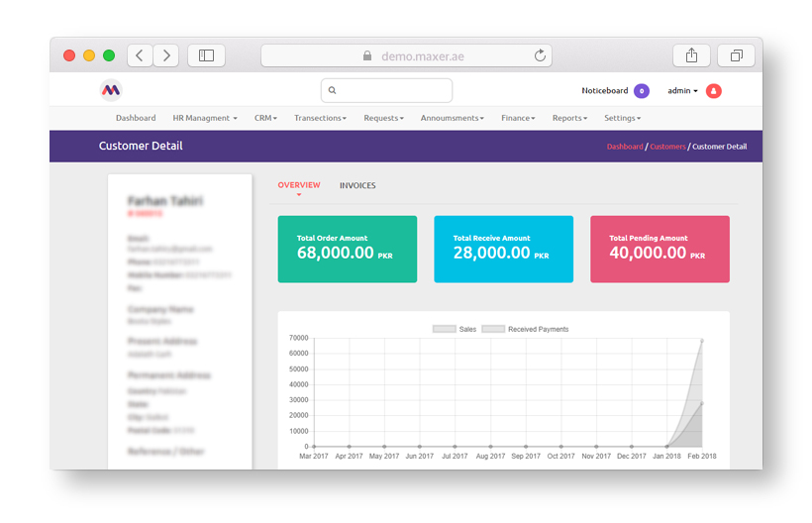Expand the HR Managment dropdown menu
Screen dimensions: 812x523
click(205, 118)
